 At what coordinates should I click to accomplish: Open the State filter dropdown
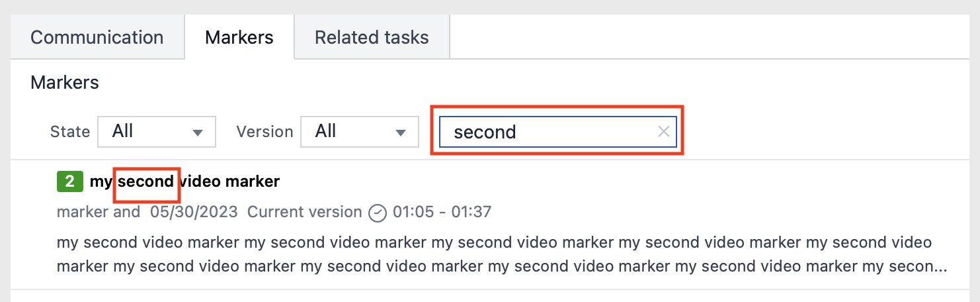point(157,132)
